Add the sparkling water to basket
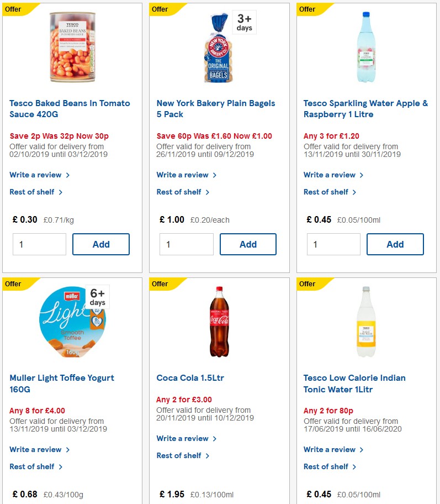440x504 pixels. tap(395, 244)
